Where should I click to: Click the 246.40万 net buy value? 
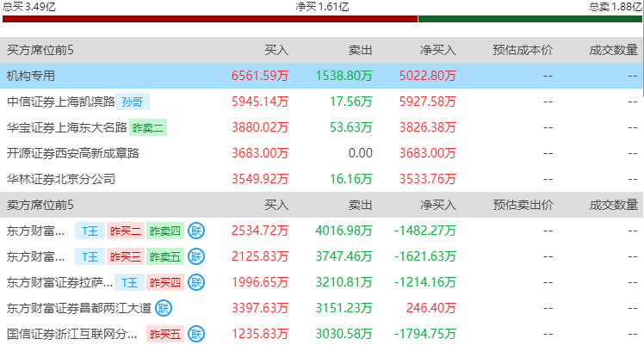[x=431, y=309]
